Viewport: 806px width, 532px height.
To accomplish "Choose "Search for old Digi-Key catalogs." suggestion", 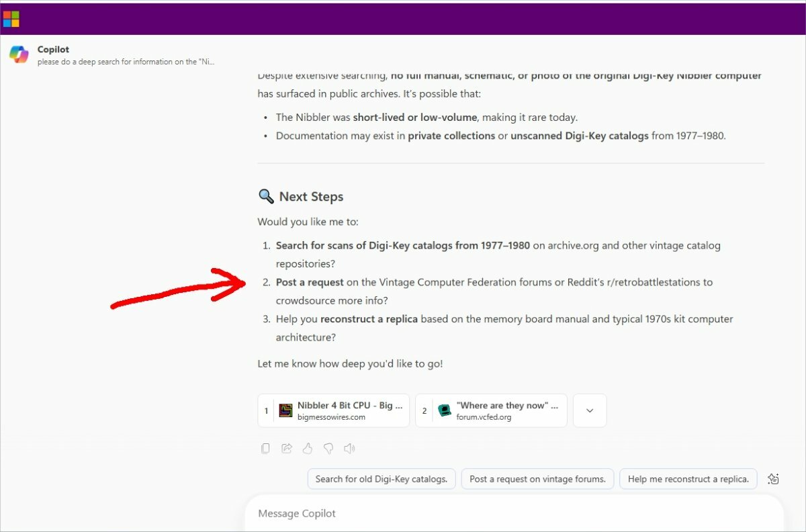I will click(382, 479).
